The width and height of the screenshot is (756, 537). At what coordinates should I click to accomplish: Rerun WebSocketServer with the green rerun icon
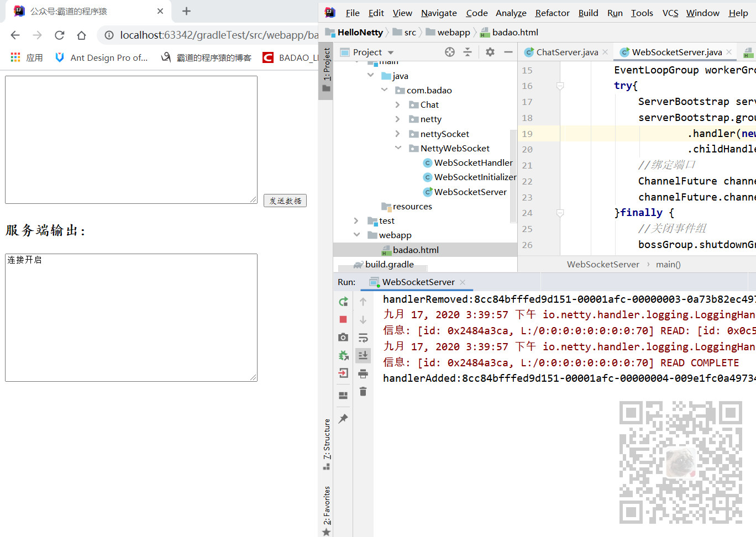(x=343, y=302)
